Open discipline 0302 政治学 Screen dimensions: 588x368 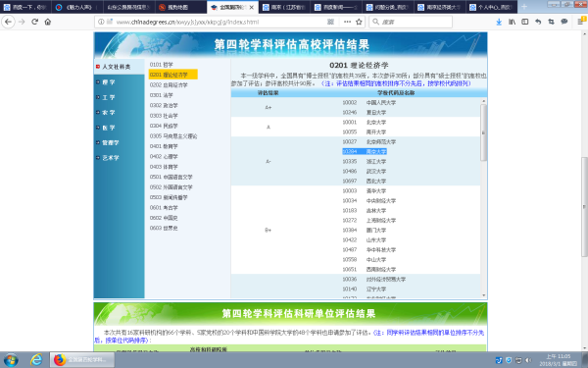(164, 106)
